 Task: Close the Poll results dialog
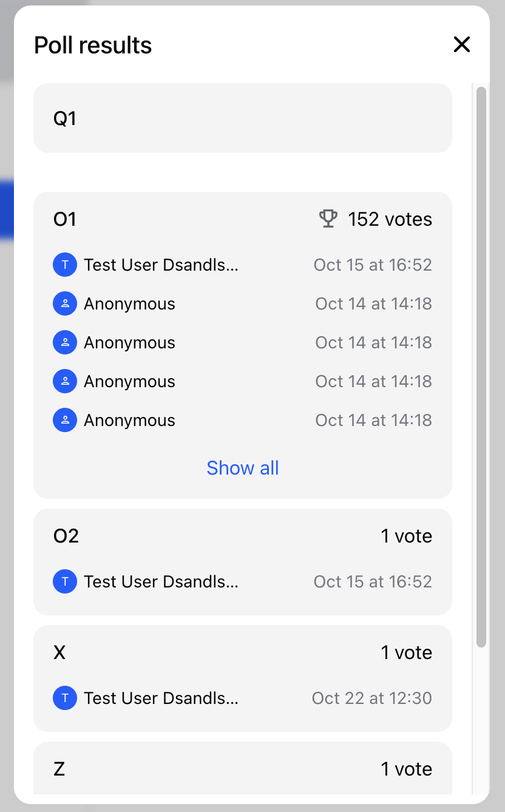tap(462, 44)
